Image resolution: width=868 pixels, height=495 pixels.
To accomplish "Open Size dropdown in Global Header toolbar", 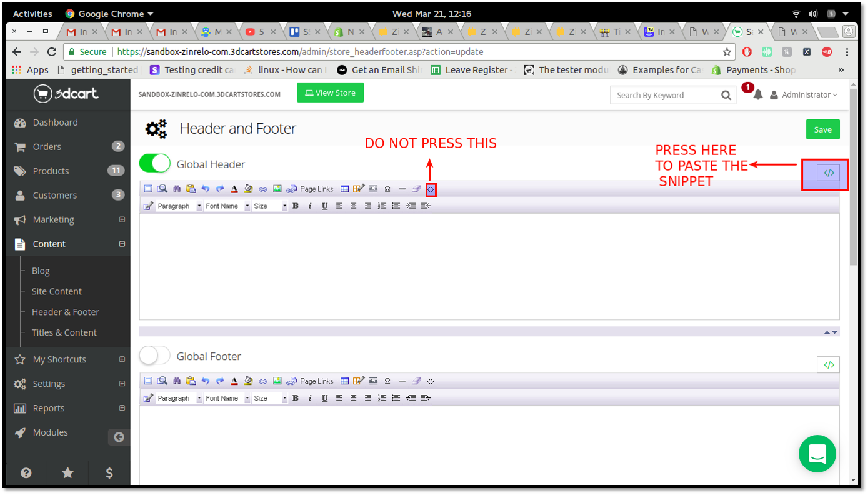I will coord(270,206).
